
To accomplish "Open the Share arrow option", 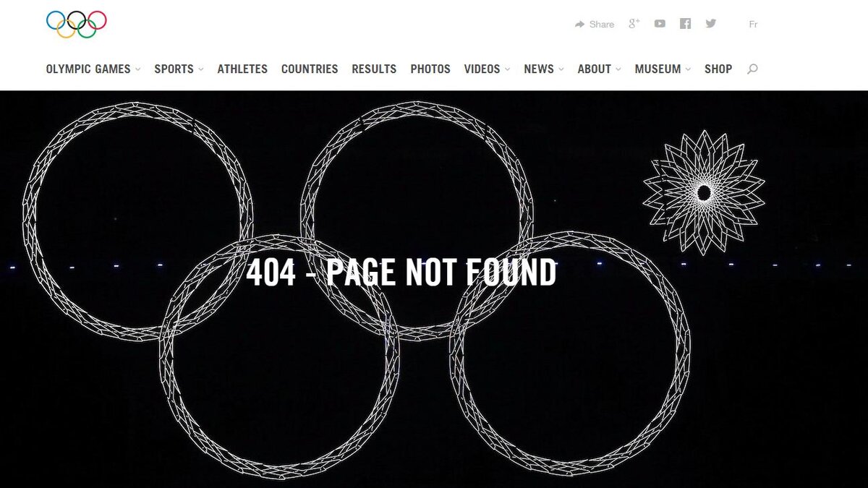I will pos(595,24).
